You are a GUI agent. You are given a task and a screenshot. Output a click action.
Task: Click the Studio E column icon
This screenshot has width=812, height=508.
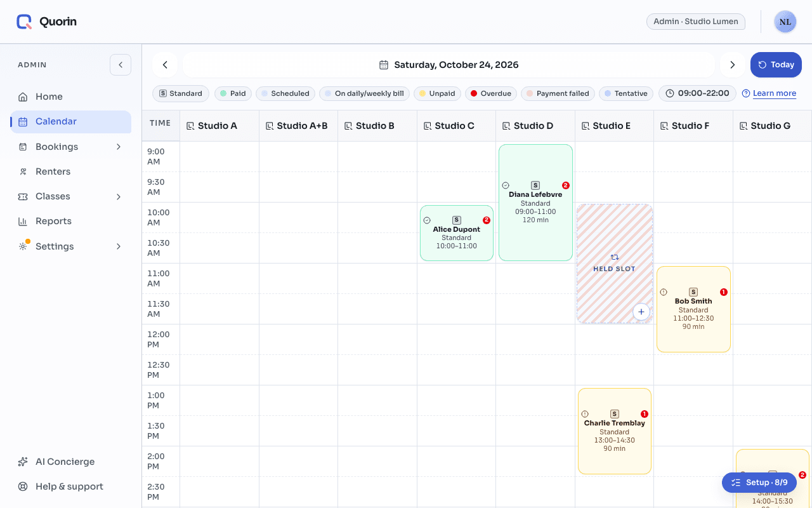pos(586,126)
